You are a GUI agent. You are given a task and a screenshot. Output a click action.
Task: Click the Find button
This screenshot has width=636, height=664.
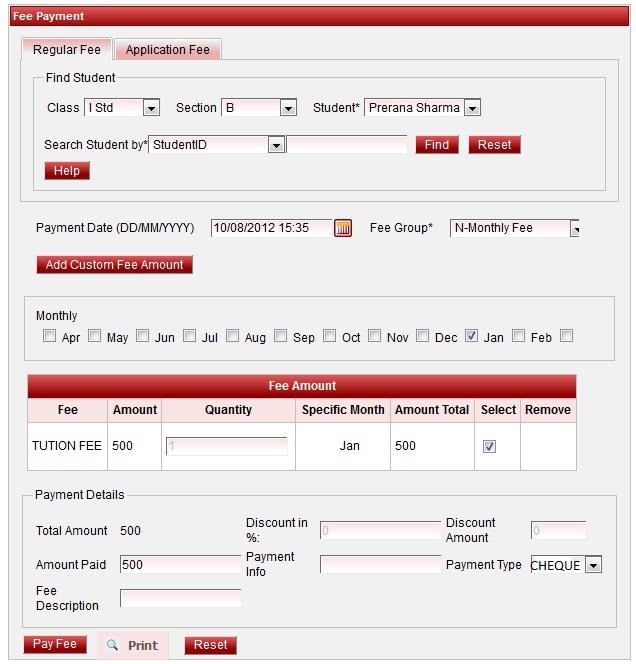[x=437, y=145]
